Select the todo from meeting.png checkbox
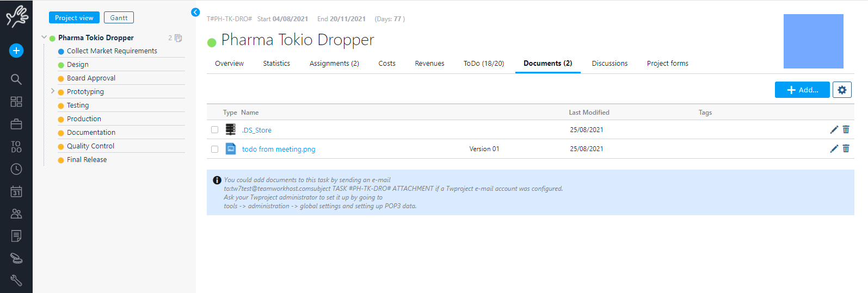The image size is (868, 293). [x=214, y=149]
